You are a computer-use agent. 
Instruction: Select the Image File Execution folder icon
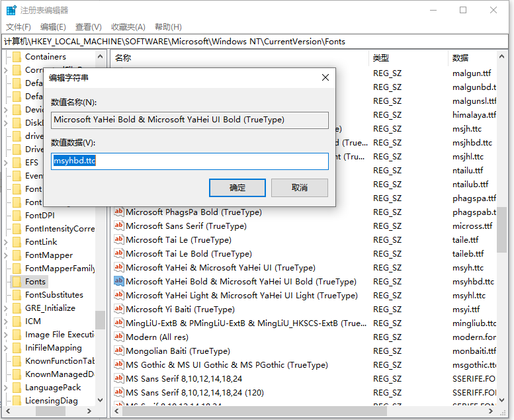tap(17, 335)
